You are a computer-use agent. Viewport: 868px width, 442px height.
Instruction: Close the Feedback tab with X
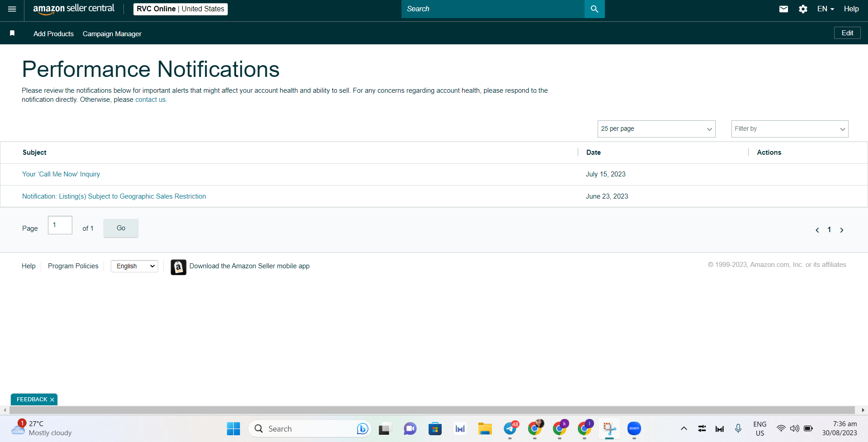pos(52,399)
